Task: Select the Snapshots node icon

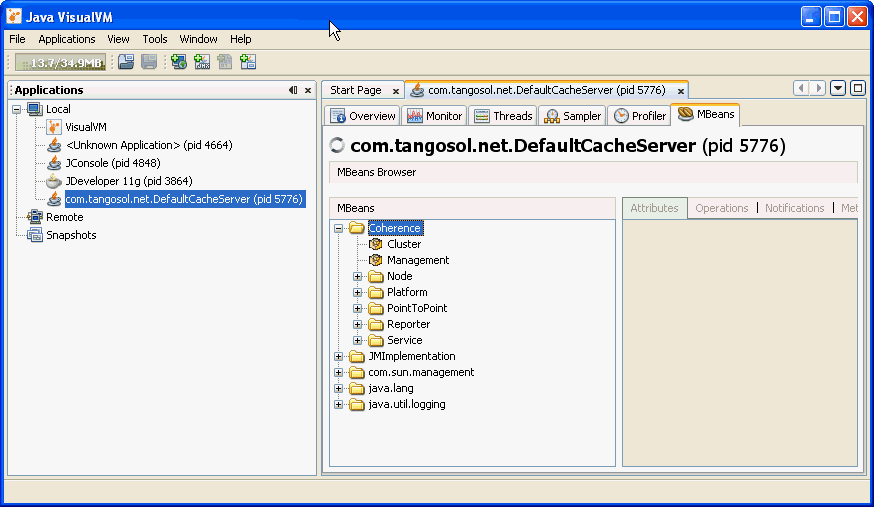Action: point(35,235)
